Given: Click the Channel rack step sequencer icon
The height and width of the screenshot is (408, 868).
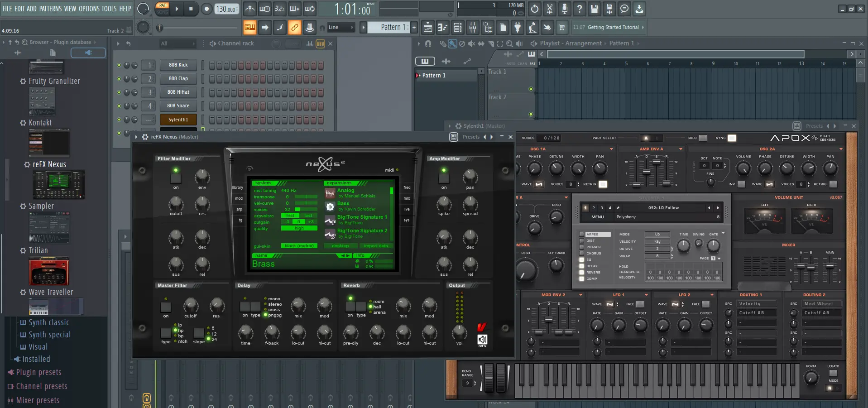Looking at the screenshot, I should [320, 43].
